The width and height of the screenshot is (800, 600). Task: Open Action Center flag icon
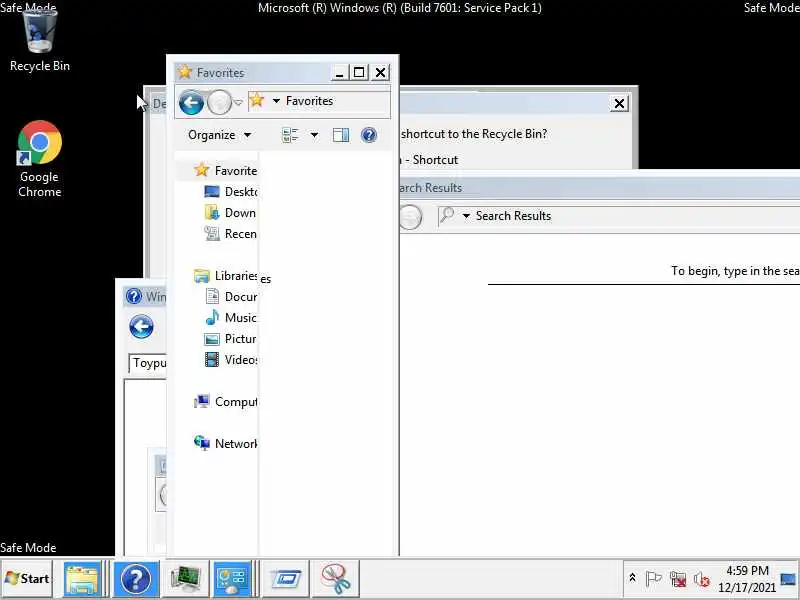(x=654, y=579)
